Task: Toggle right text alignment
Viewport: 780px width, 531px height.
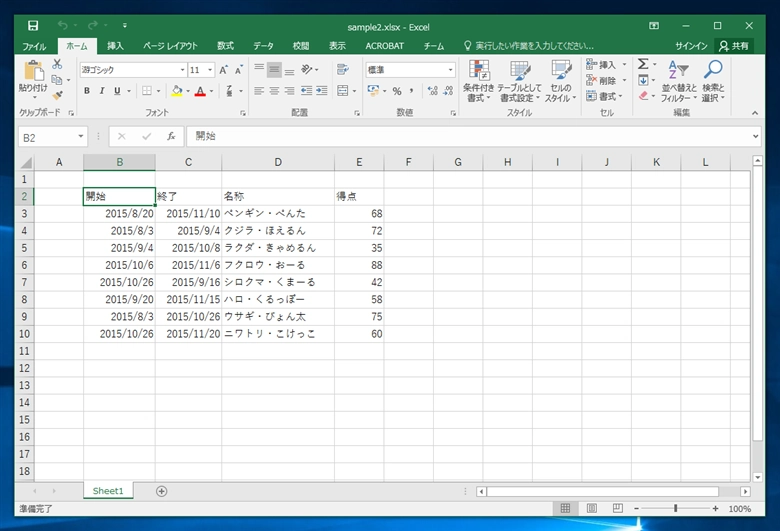Action: [x=290, y=91]
